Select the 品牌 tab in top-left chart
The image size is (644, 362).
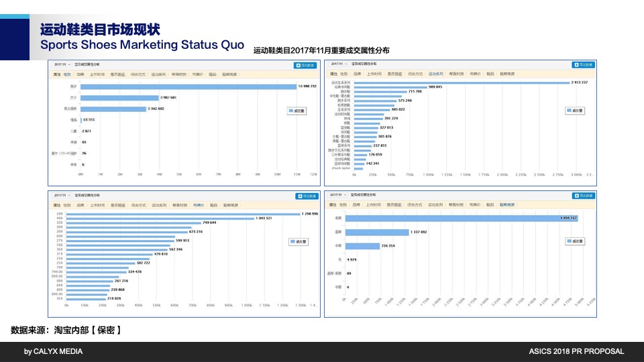(x=80, y=74)
